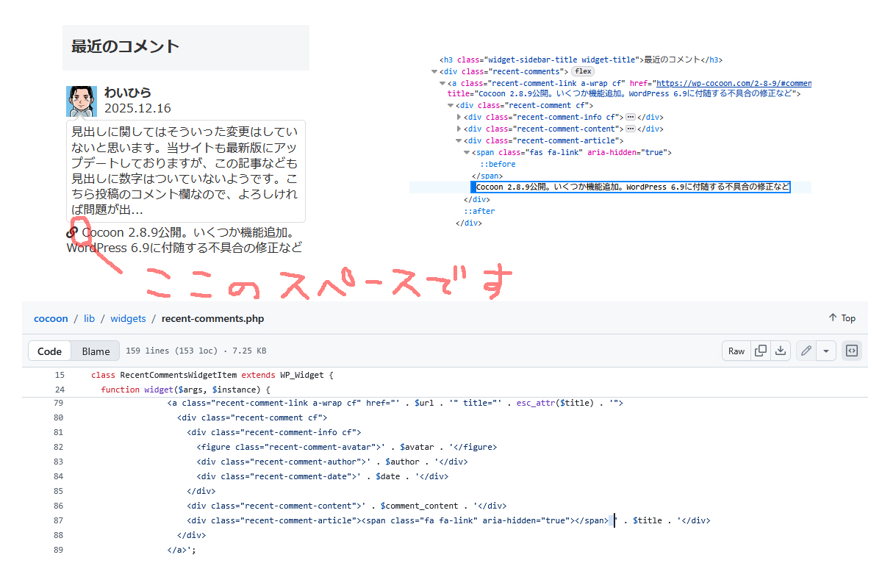
Task: Expand the recent-comment-content div node
Action: (459, 129)
